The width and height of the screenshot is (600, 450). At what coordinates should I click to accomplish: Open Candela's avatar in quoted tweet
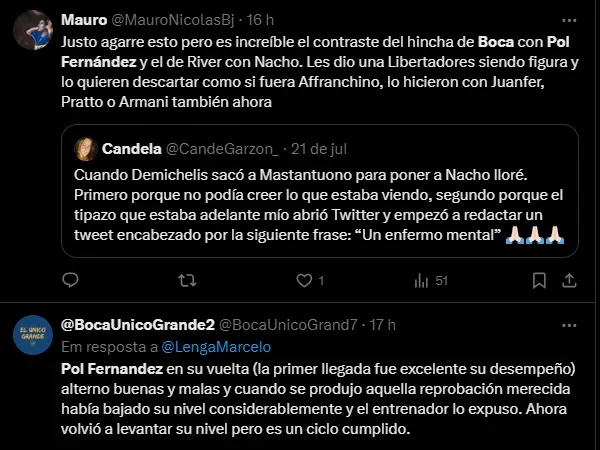(84, 149)
